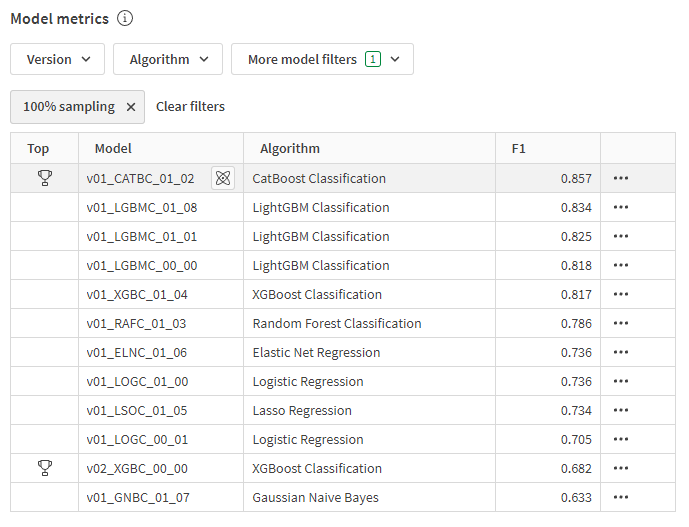This screenshot has width=689, height=527.
Task: Click trophy icon for v02_XGBC_00_00
Action: coord(45,468)
